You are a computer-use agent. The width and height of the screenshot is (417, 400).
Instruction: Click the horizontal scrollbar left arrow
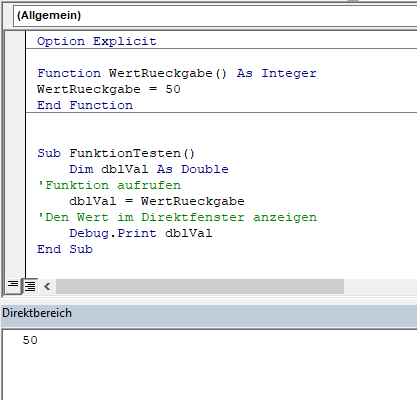pos(47,286)
